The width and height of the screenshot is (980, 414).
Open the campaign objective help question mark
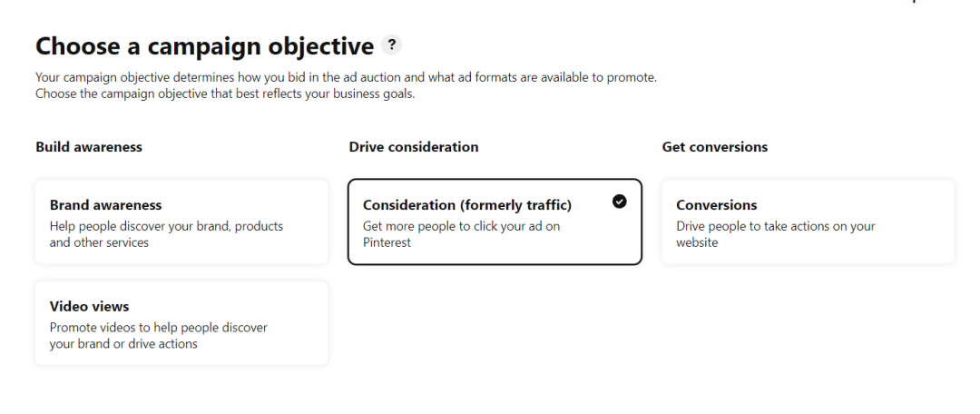391,45
